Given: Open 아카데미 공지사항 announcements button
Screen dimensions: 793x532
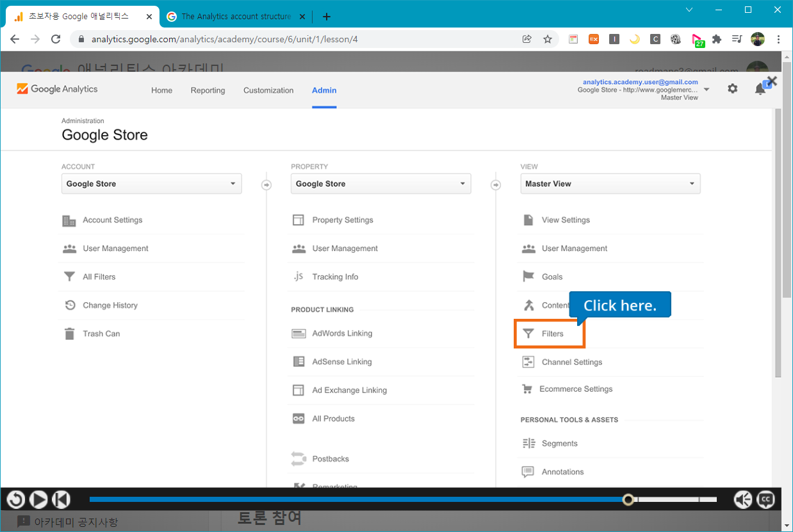Looking at the screenshot, I should [68, 522].
